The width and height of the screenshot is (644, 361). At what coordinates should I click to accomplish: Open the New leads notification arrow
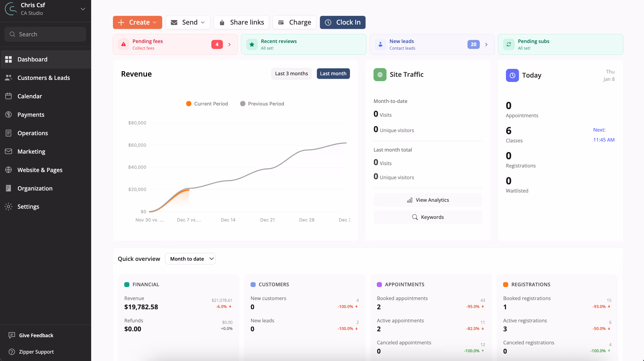pyautogui.click(x=486, y=44)
